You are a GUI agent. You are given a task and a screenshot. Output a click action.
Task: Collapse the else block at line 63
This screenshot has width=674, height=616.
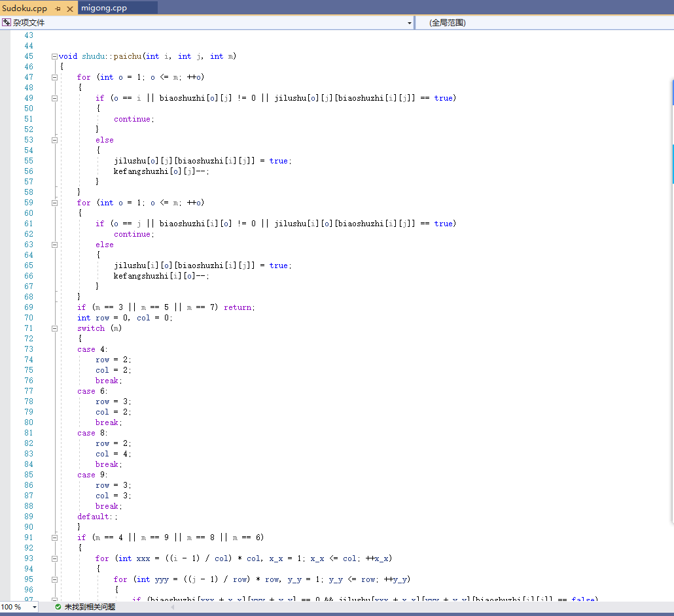tap(54, 245)
